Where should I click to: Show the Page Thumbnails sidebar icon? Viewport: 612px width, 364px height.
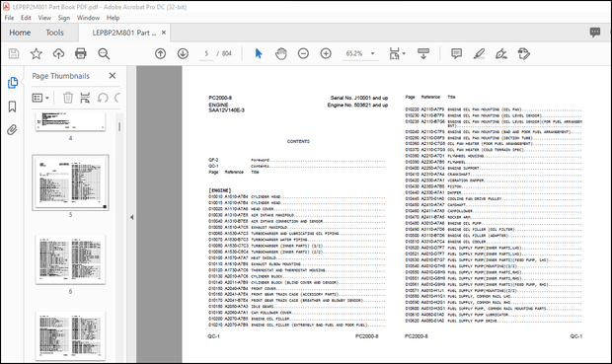(13, 83)
